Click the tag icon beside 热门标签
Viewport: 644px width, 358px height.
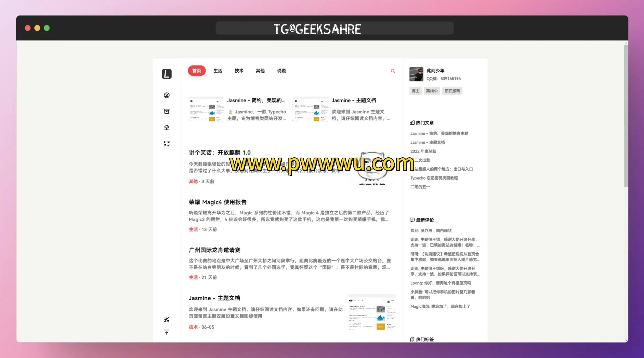point(412,339)
